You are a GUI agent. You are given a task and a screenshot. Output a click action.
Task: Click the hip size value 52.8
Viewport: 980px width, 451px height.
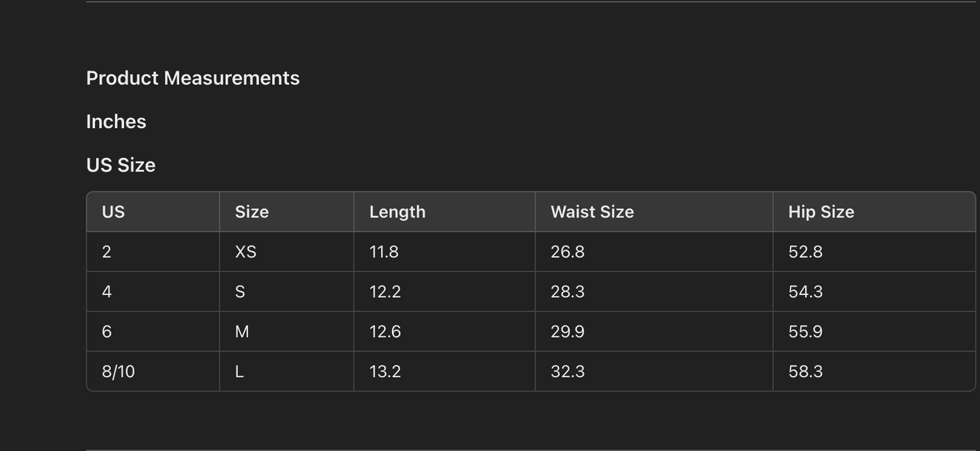805,252
